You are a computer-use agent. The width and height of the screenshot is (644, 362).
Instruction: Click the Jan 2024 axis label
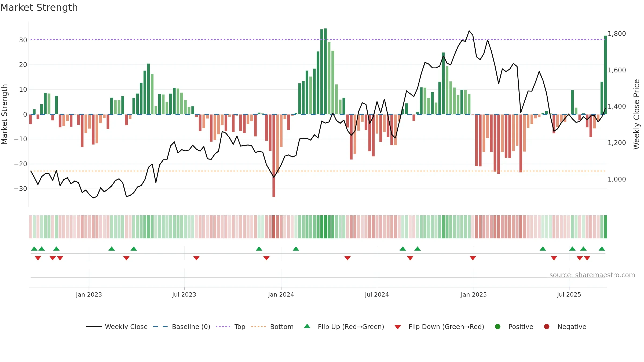pyautogui.click(x=281, y=294)
